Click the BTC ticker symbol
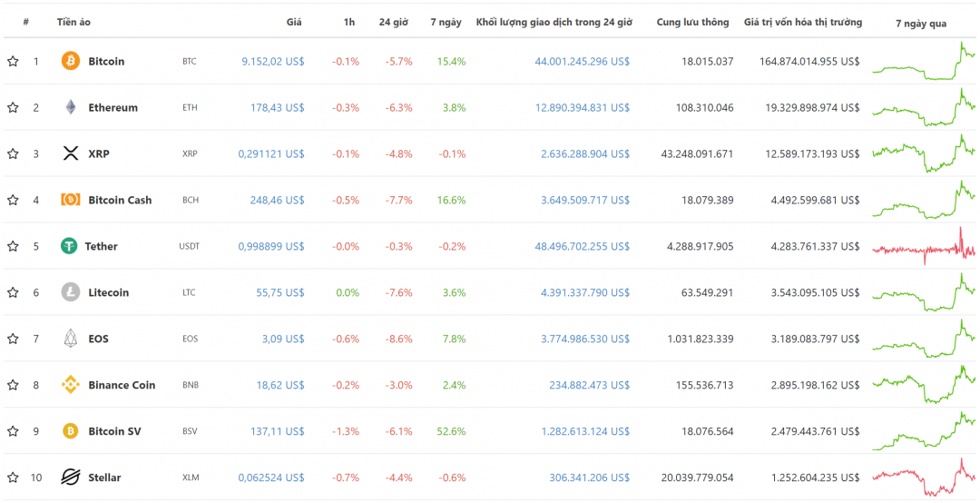 click(190, 62)
